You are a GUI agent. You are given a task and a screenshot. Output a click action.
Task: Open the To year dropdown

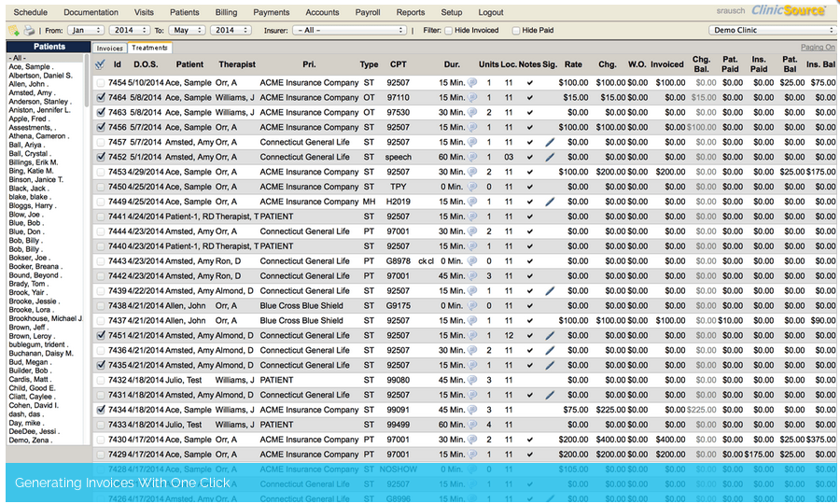pyautogui.click(x=231, y=31)
